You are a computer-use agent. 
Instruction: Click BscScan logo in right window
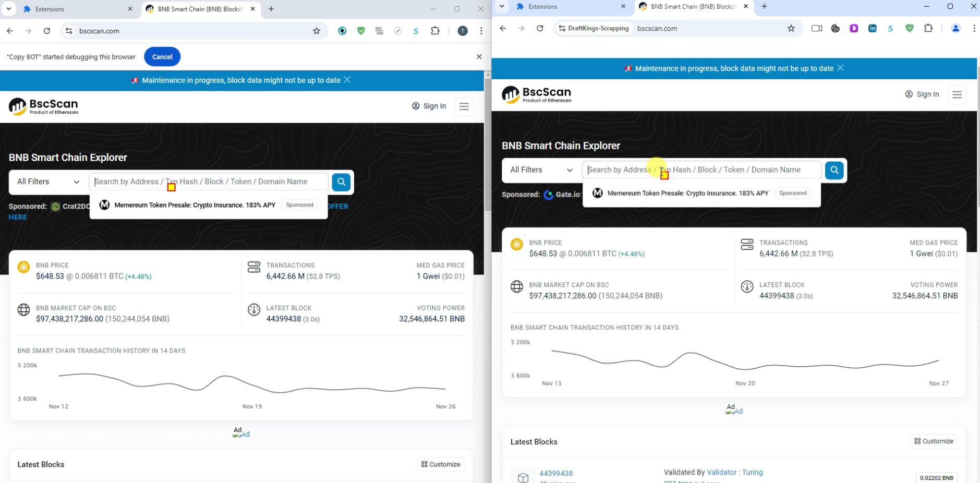pos(537,94)
